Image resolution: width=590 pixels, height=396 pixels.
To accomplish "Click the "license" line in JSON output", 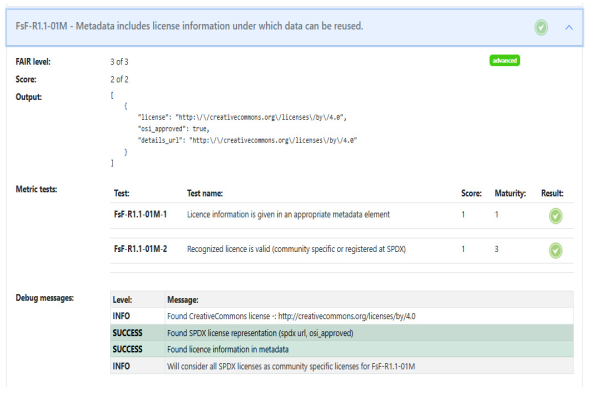I will (242, 117).
